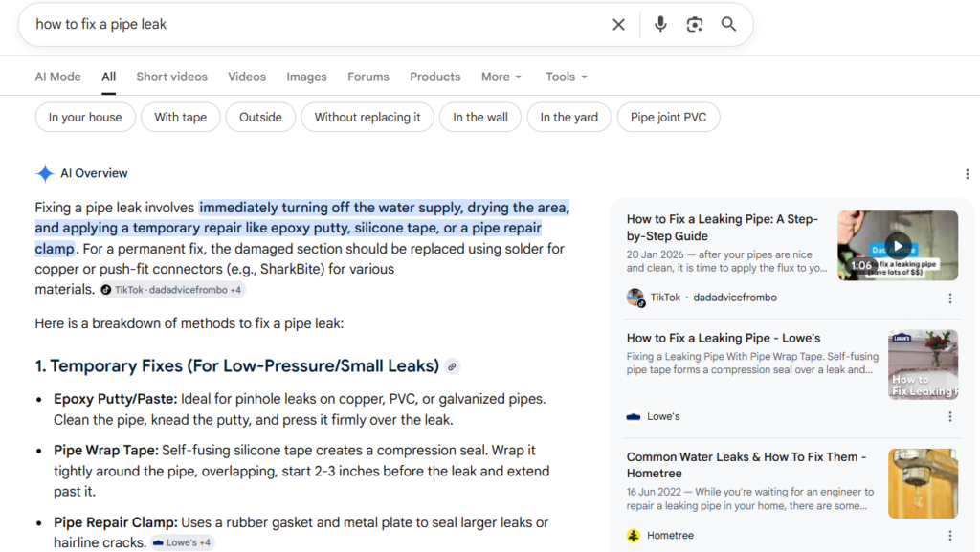Viewport: 980px width, 552px height.
Task: Click the Epoxy Putty/Paste bullet label
Action: click(116, 399)
